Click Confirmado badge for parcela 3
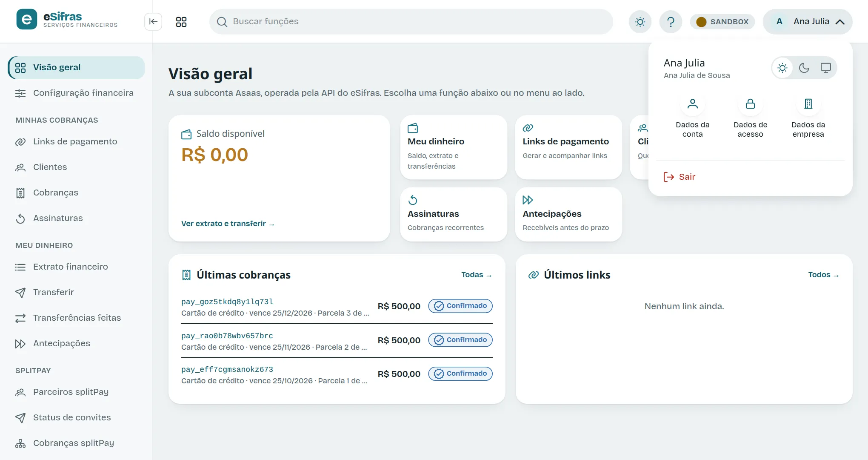The image size is (868, 460). [x=460, y=306]
